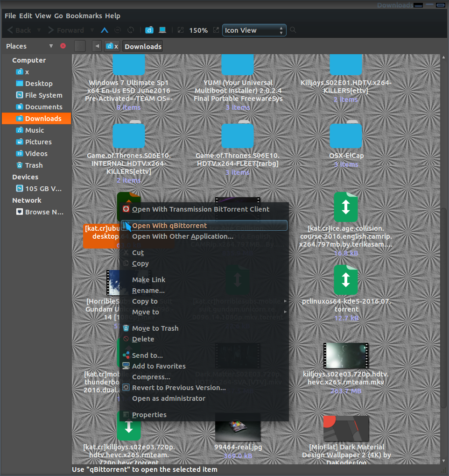Image resolution: width=449 pixels, height=476 pixels.
Task: Select File System in sidebar
Action: tap(36, 95)
